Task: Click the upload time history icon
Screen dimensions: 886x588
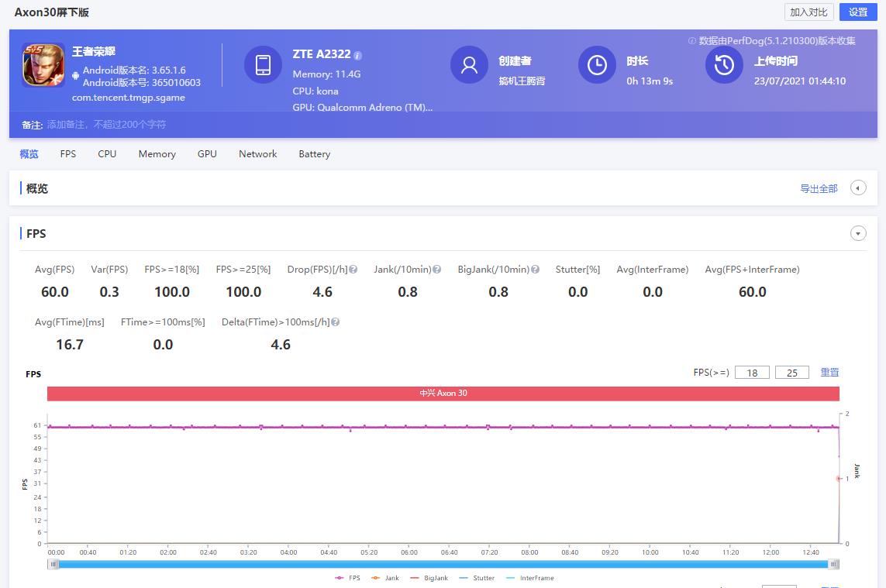Action: pos(724,65)
